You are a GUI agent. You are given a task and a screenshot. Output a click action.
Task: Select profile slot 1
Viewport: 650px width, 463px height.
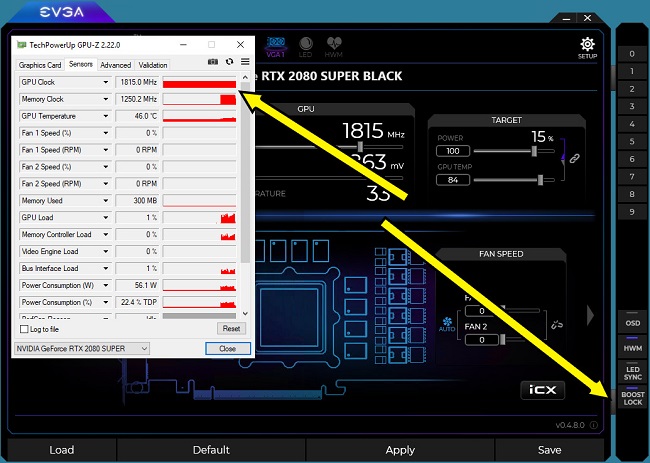(x=632, y=71)
